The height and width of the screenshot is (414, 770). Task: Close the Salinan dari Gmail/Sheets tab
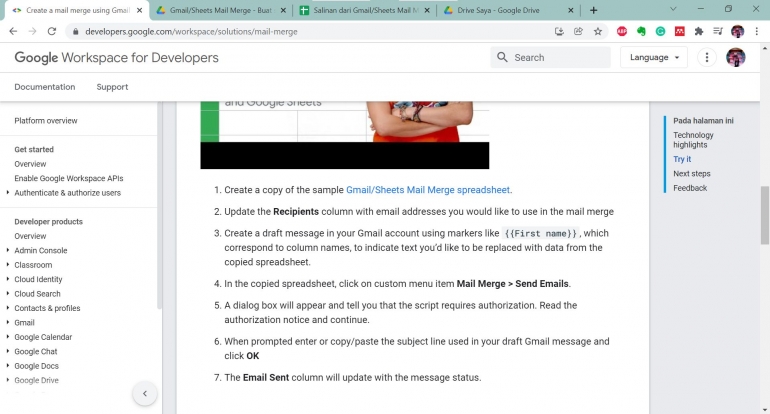pyautogui.click(x=427, y=10)
